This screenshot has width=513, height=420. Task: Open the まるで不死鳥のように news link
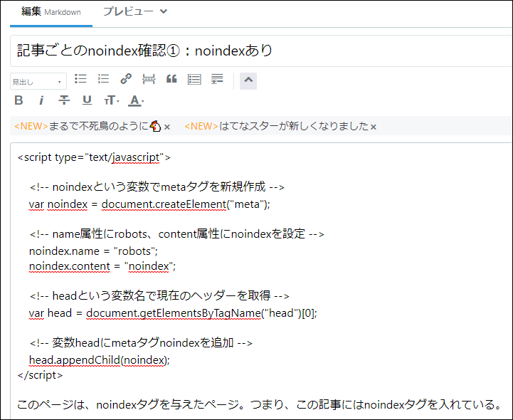point(88,126)
